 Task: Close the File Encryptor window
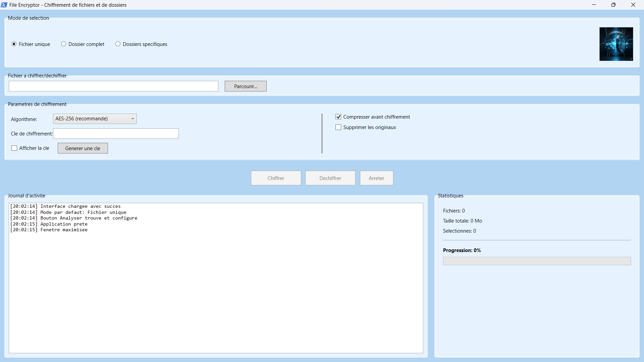click(x=633, y=5)
